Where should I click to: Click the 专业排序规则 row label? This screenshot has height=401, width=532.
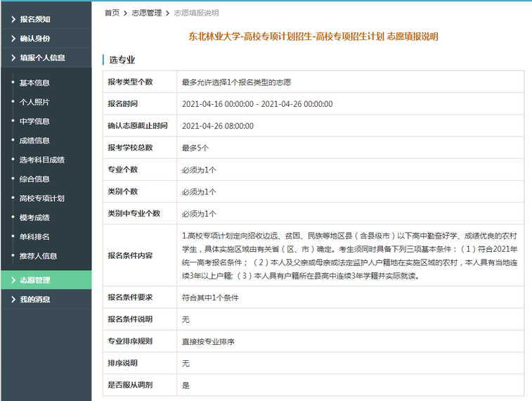click(130, 341)
